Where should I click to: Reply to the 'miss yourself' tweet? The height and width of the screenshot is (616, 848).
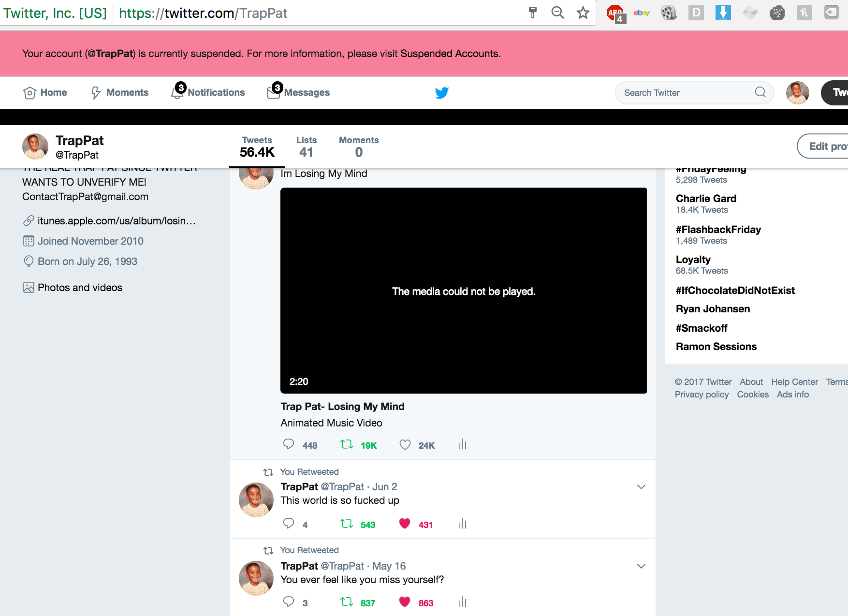tap(289, 602)
